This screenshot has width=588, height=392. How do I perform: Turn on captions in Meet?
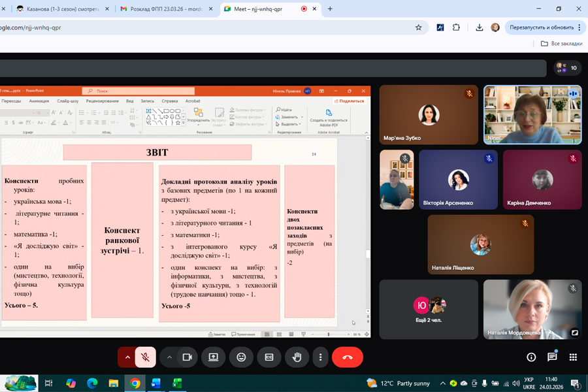click(269, 357)
